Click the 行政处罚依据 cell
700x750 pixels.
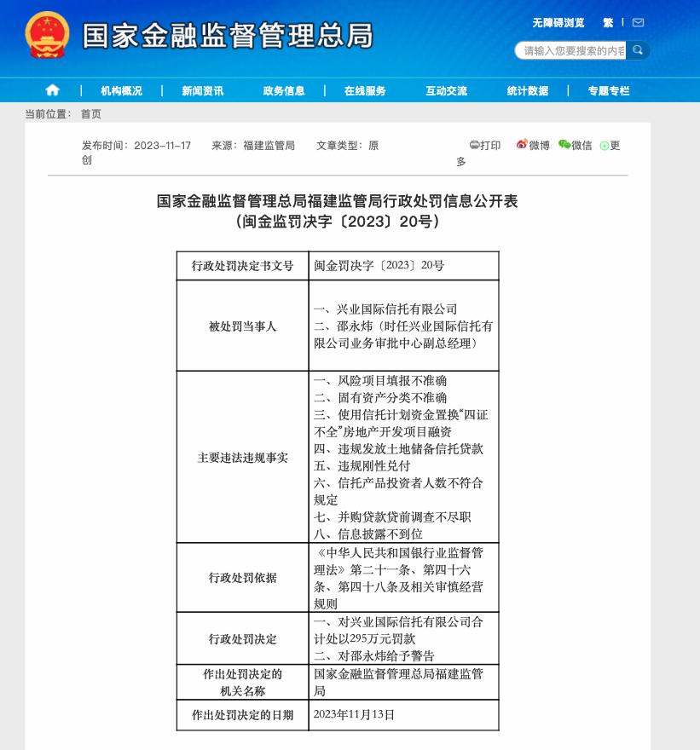tap(243, 578)
